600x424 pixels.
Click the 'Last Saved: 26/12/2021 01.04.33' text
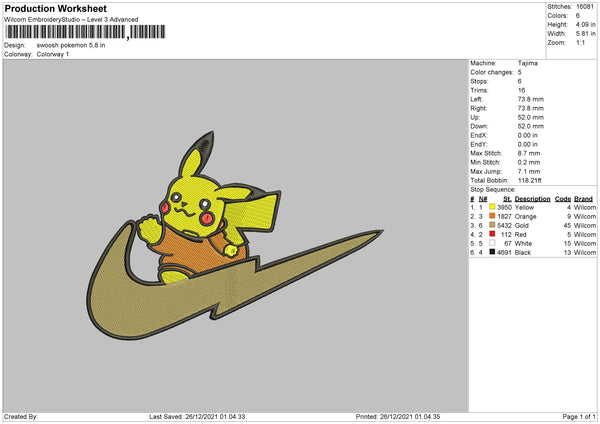197,417
